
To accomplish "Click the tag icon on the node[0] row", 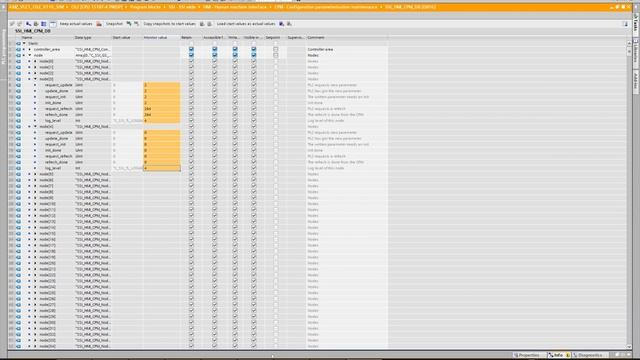I will 18,61.
